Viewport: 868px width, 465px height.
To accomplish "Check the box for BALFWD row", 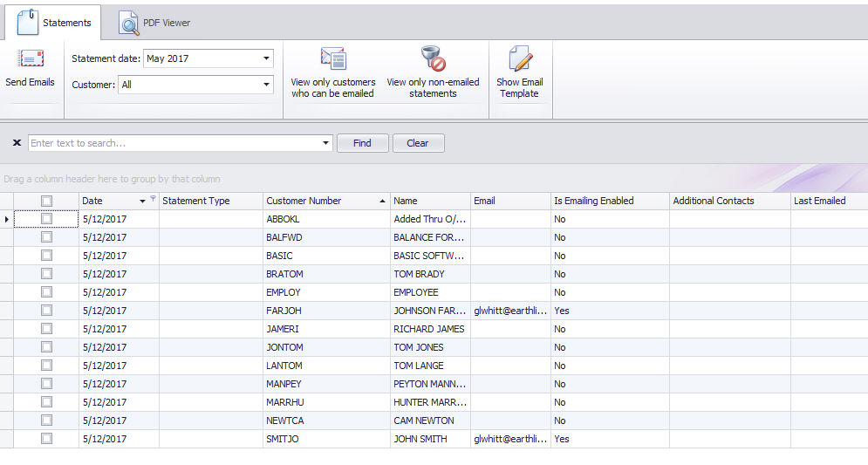I will point(46,237).
